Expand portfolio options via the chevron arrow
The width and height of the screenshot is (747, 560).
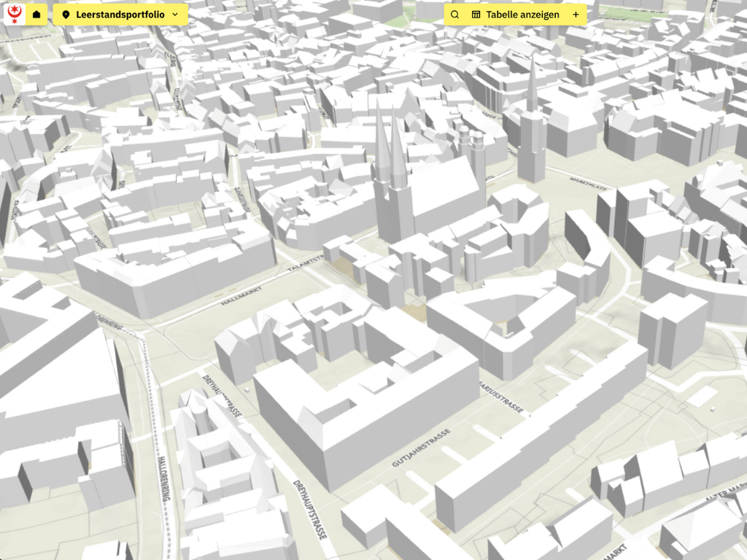[174, 14]
